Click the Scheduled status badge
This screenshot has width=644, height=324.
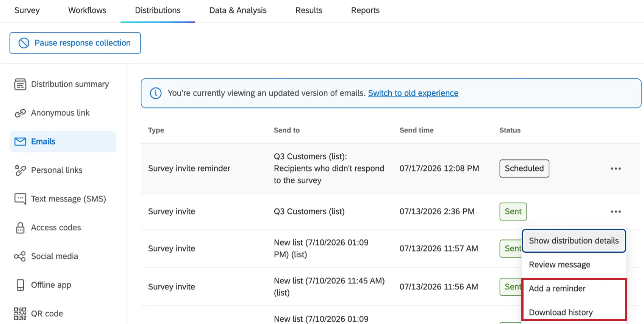click(524, 168)
